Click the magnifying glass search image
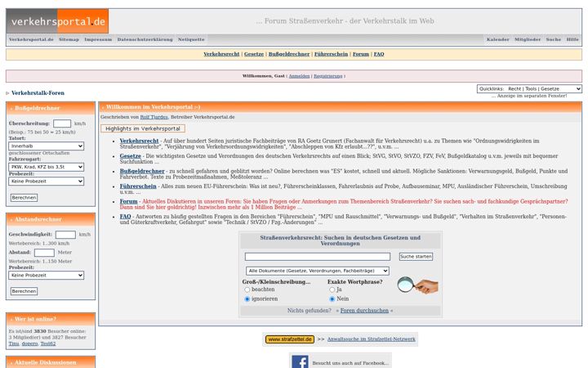The image size is (588, 368). click(417, 285)
